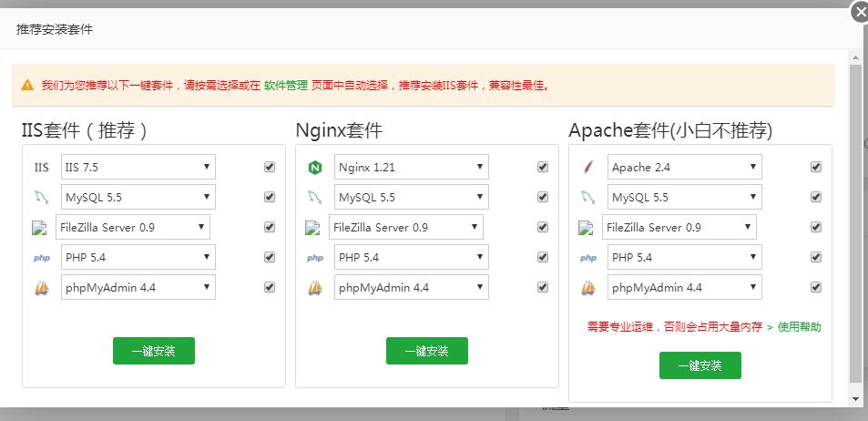The height and width of the screenshot is (421, 868).
Task: Open MySQL 5.5 dropdown in Apache suite
Action: (x=685, y=197)
